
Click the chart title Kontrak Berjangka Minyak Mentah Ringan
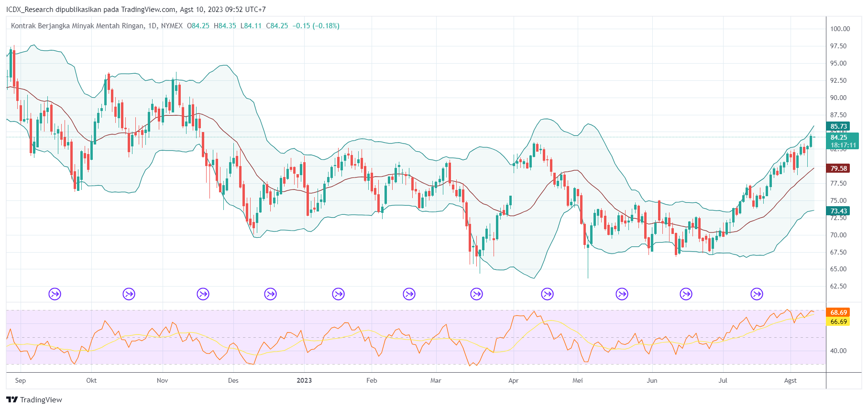pyautogui.click(x=77, y=26)
